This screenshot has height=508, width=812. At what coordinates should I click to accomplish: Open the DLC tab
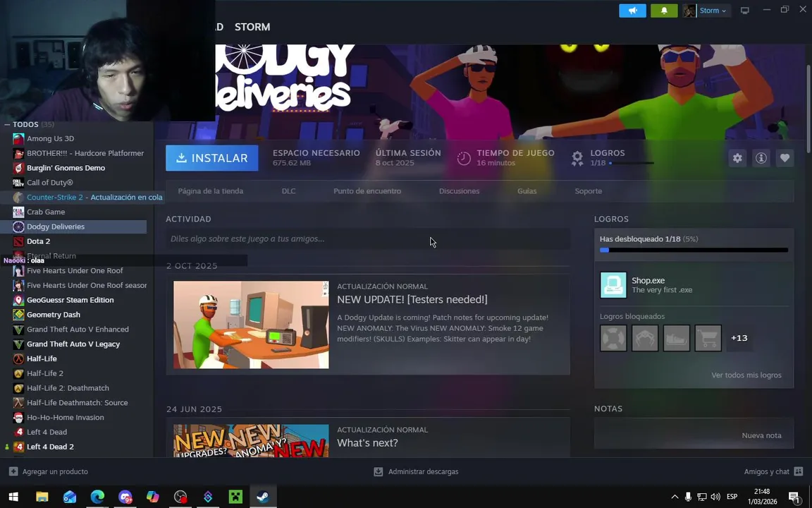288,191
